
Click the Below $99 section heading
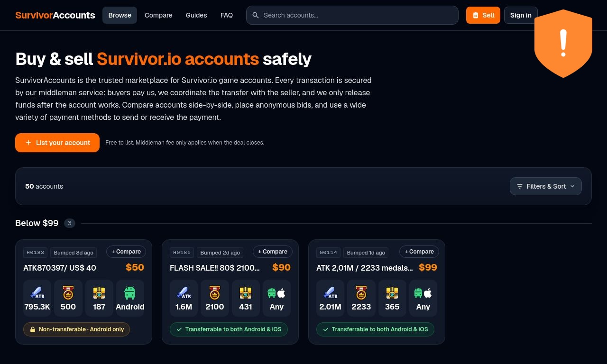click(x=37, y=223)
